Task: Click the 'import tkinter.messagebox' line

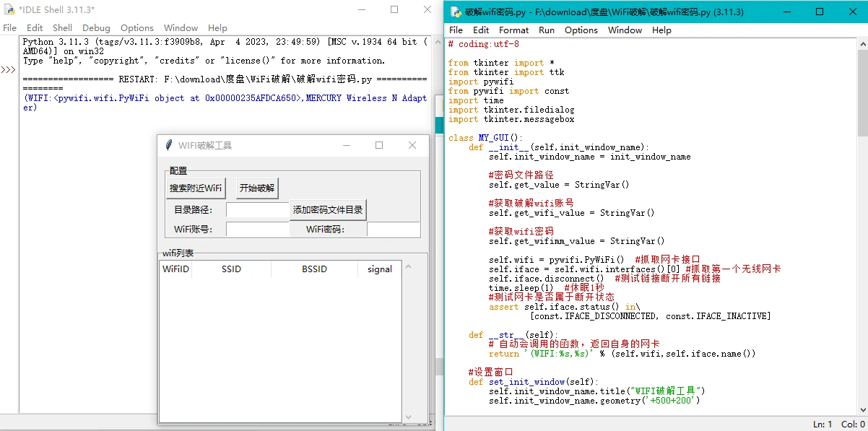Action: click(511, 119)
